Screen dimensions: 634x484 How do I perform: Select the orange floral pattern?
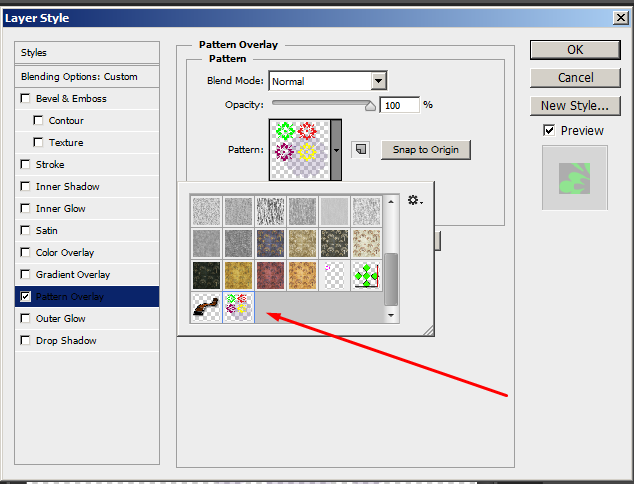[x=302, y=276]
